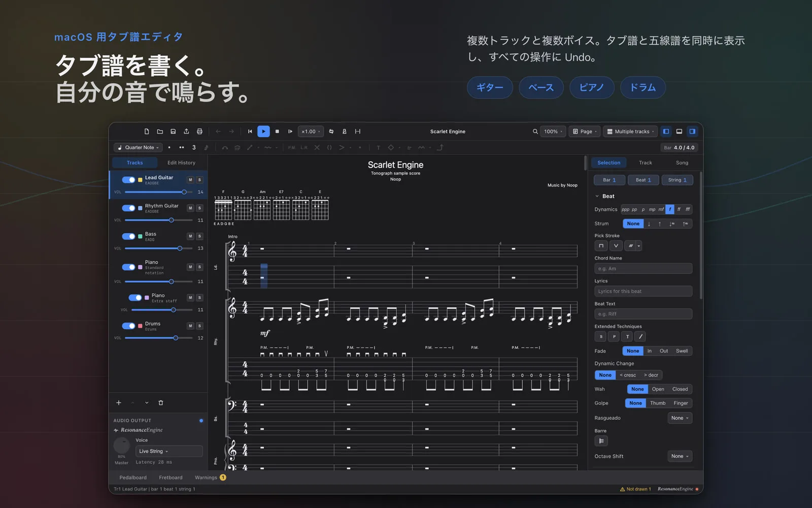
Task: Add a new track with plus icon
Action: 119,403
